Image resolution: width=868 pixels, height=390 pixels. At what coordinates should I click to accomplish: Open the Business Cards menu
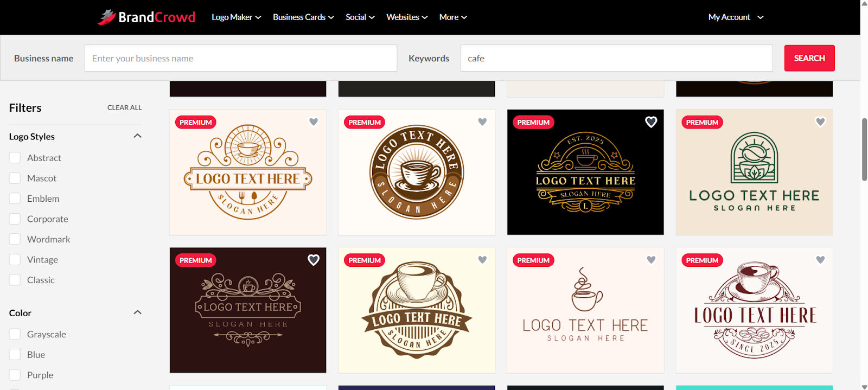[x=303, y=17]
